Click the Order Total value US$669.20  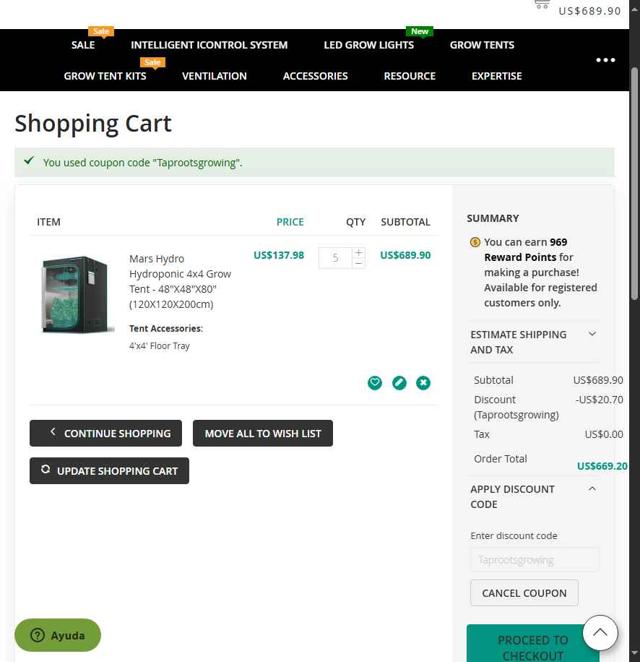pyautogui.click(x=602, y=466)
